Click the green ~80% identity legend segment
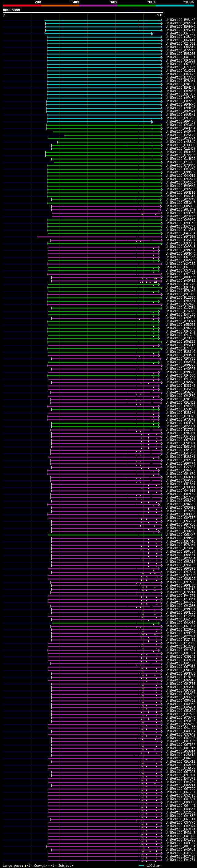 137,6
